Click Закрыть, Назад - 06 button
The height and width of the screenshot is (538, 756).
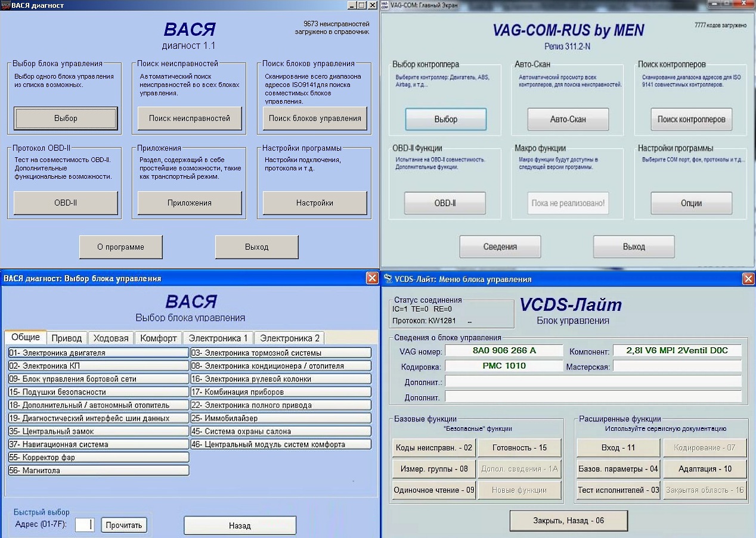click(x=569, y=520)
